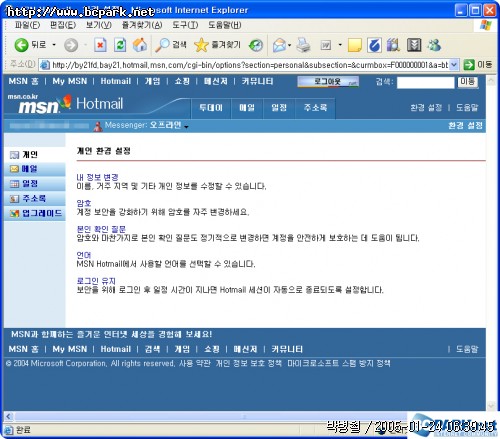This screenshot has height=439, width=500.
Task: Click inside the 검색 input field
Action: click(x=425, y=82)
